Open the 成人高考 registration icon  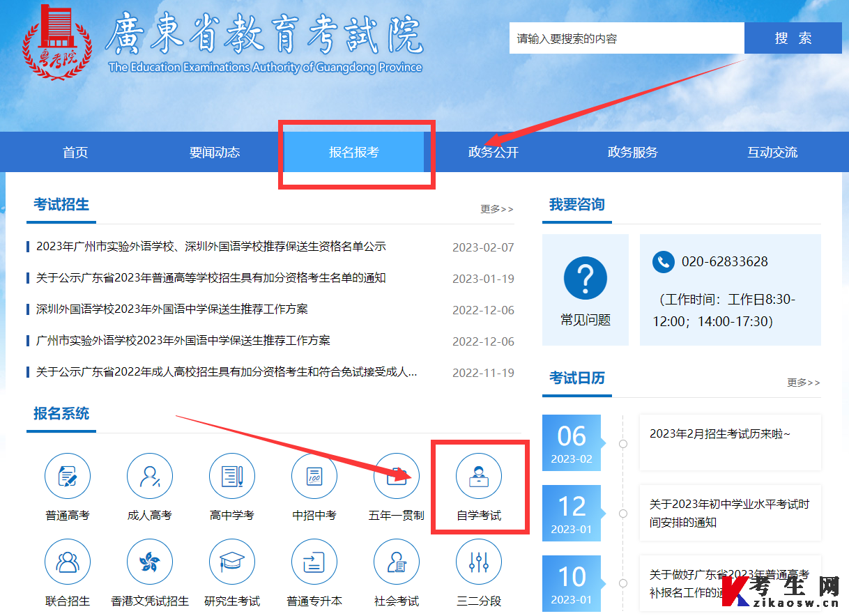[150, 476]
